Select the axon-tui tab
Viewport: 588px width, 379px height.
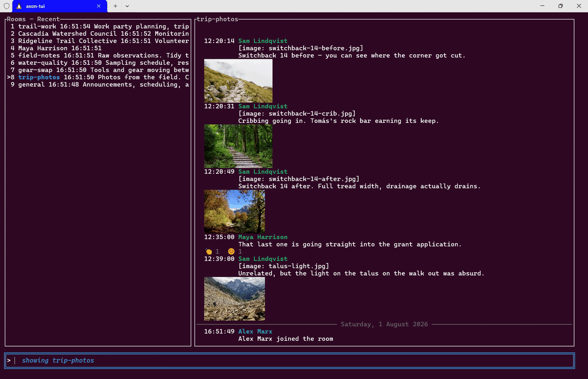59,6
